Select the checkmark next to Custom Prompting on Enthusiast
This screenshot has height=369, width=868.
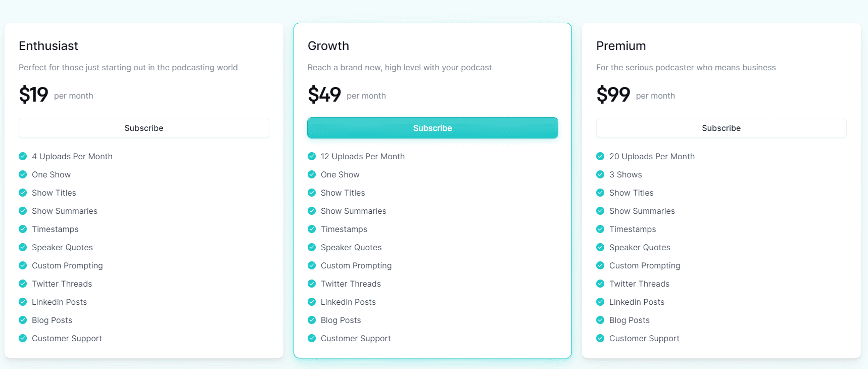[x=23, y=265]
